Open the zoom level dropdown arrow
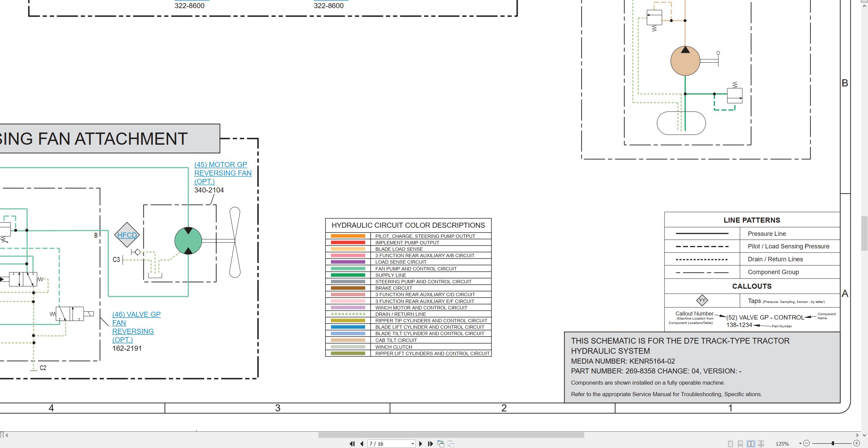 pyautogui.click(x=800, y=444)
